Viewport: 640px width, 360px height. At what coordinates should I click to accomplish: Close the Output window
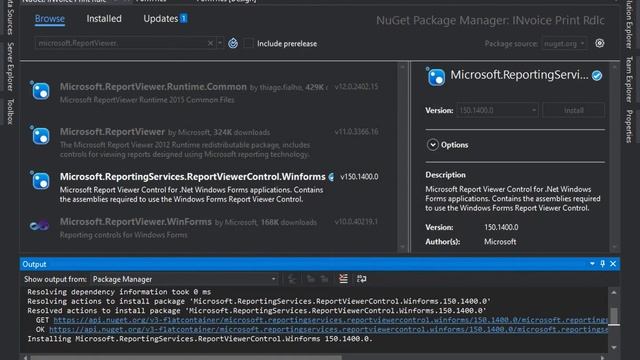coord(613,264)
